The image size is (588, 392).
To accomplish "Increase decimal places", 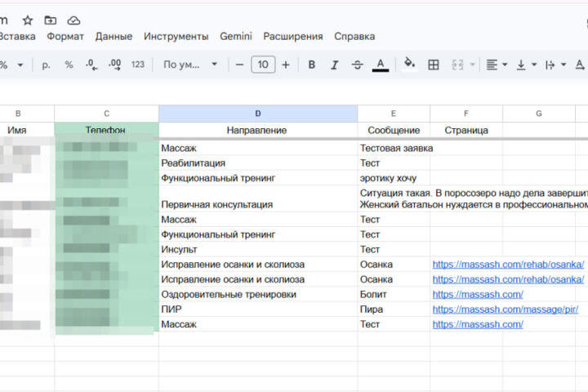I will pos(114,65).
